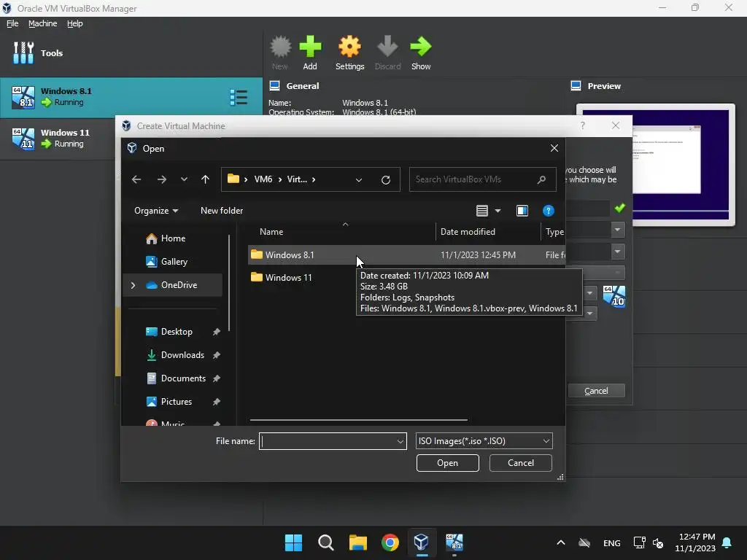
Task: Select the Windows 11 folder in file list
Action: [288, 278]
